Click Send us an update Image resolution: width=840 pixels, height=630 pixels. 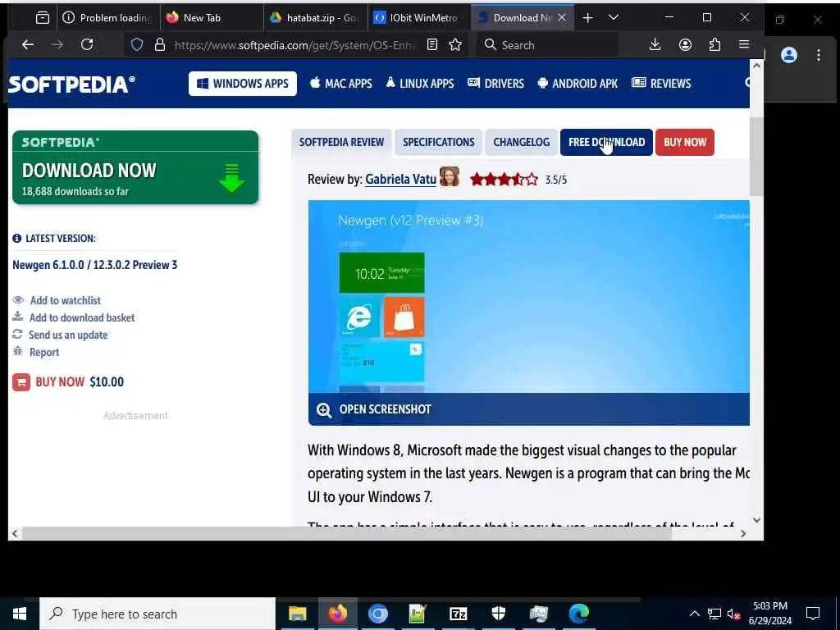(68, 335)
